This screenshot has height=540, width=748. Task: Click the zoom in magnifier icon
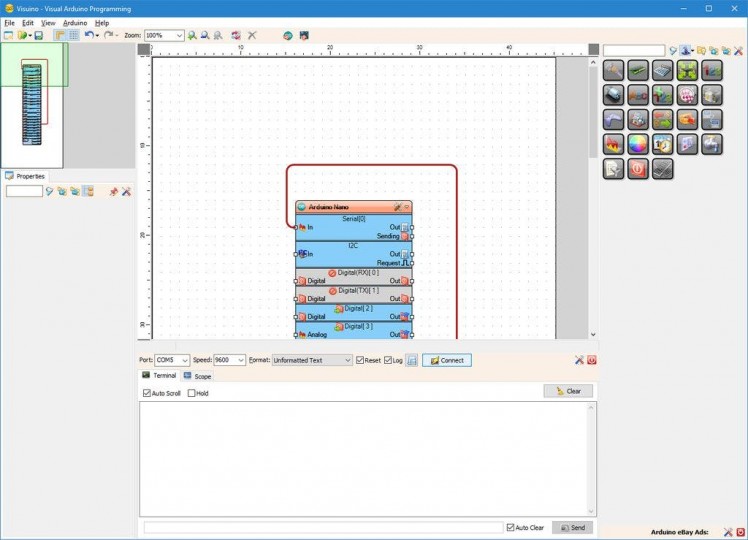[193, 35]
